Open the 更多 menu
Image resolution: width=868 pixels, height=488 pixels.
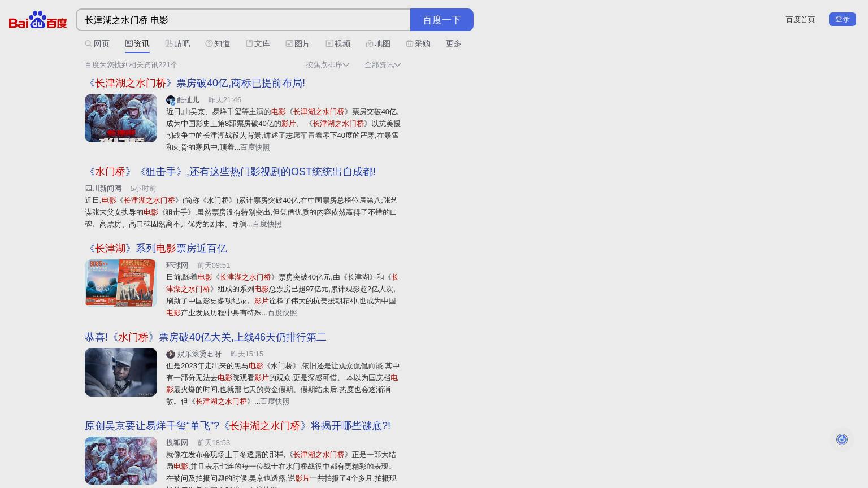[453, 43]
